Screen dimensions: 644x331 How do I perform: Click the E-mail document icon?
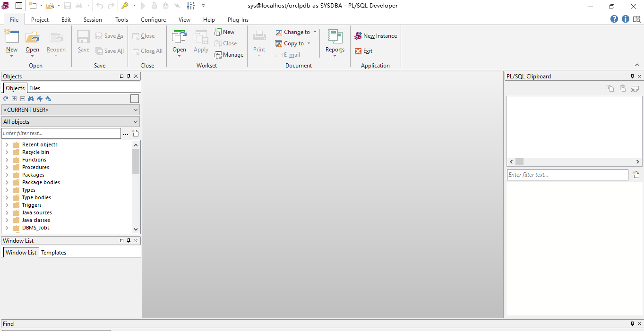coord(288,54)
